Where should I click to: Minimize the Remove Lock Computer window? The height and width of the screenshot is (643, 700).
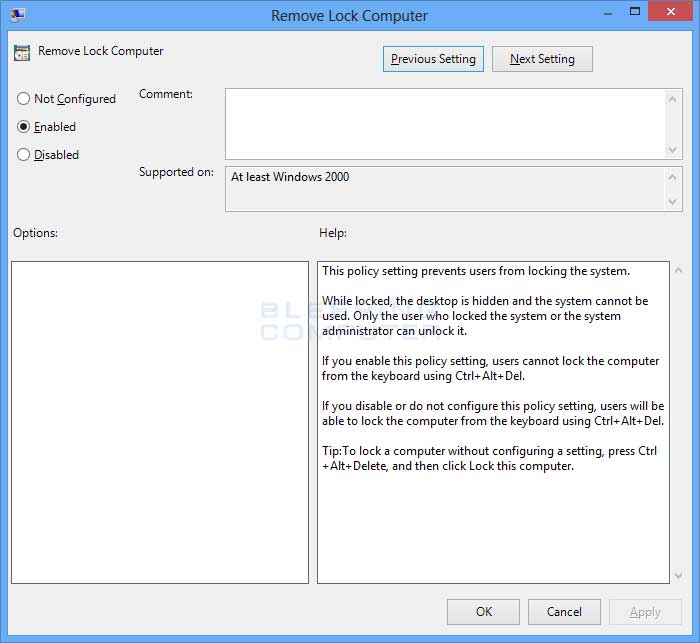tap(608, 13)
